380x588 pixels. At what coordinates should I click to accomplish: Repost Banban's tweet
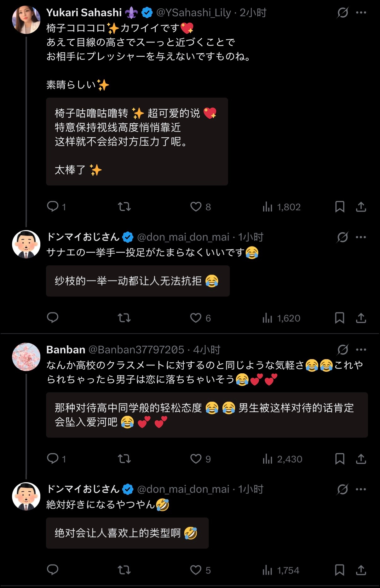(124, 459)
